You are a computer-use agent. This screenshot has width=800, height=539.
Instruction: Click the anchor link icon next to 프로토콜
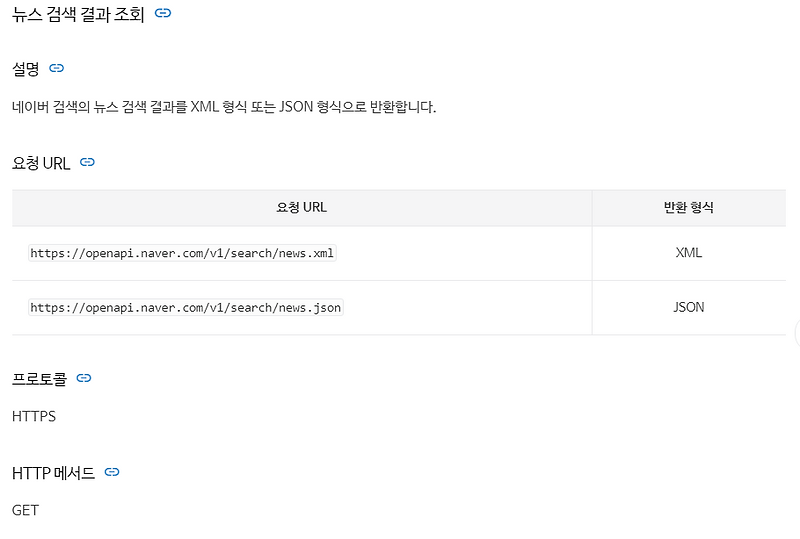84,378
